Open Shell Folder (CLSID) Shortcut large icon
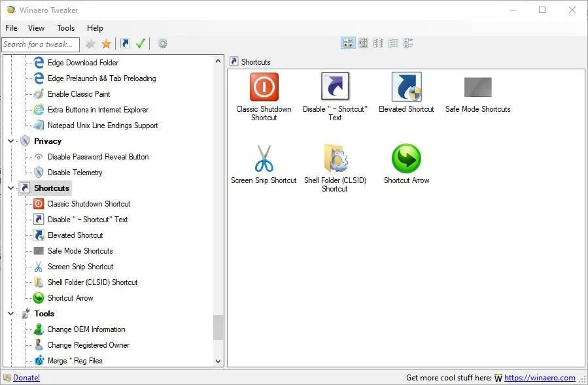 (336, 158)
